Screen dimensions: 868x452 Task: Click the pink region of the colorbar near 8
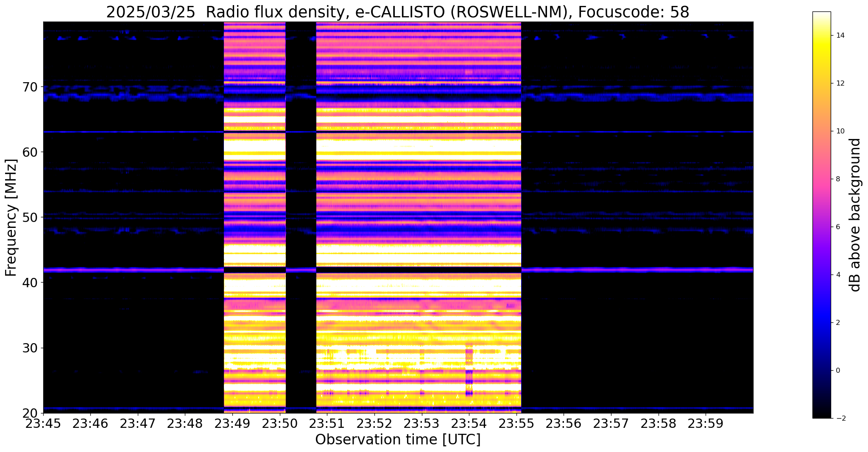(x=821, y=179)
